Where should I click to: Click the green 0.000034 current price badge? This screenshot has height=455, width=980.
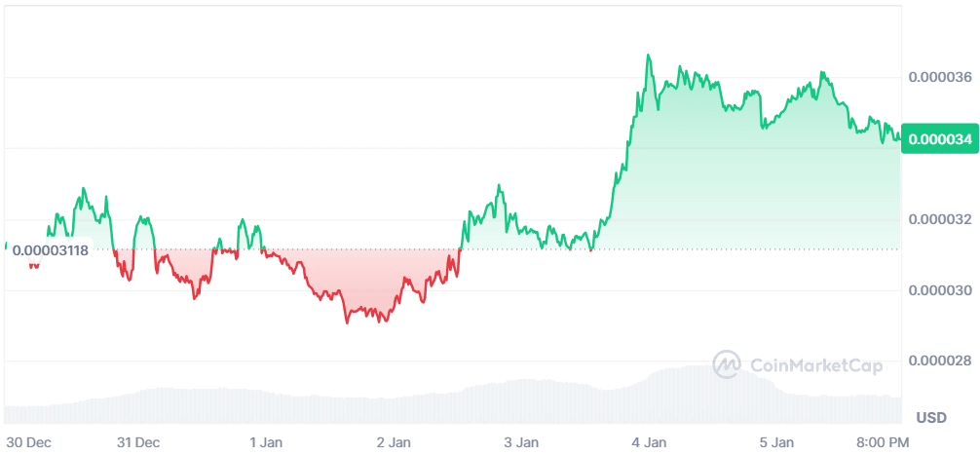click(x=940, y=139)
